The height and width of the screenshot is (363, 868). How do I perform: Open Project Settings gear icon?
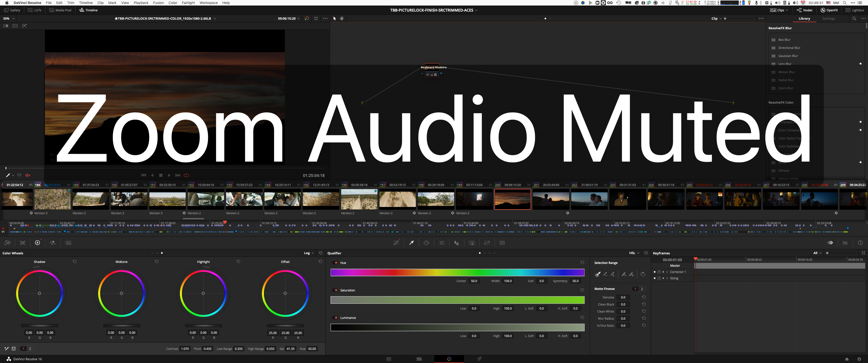pyautogui.click(x=859, y=359)
